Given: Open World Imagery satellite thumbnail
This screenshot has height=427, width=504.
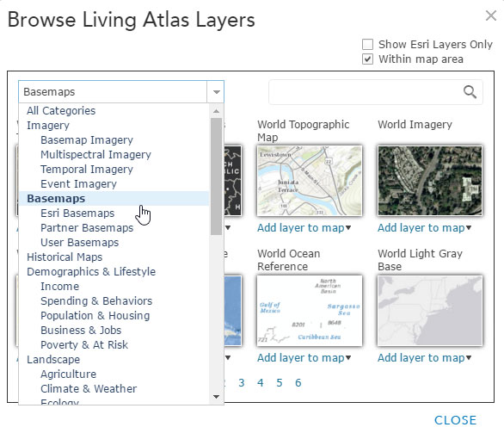Looking at the screenshot, I should 430,181.
